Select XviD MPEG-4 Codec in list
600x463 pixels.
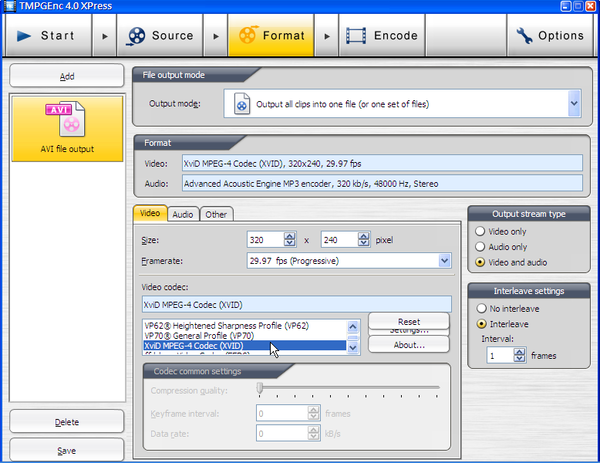coord(244,346)
